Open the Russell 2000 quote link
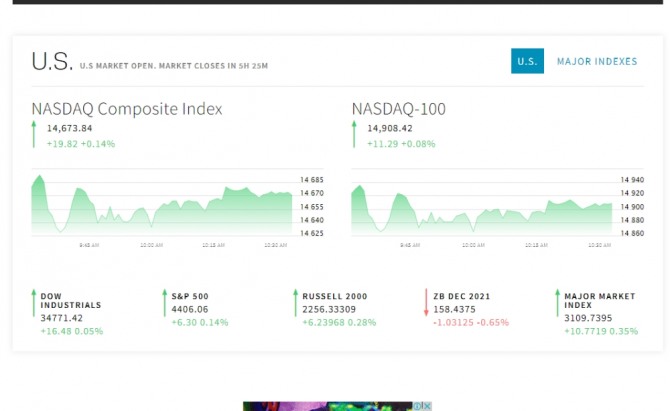670x411 pixels. tap(334, 296)
